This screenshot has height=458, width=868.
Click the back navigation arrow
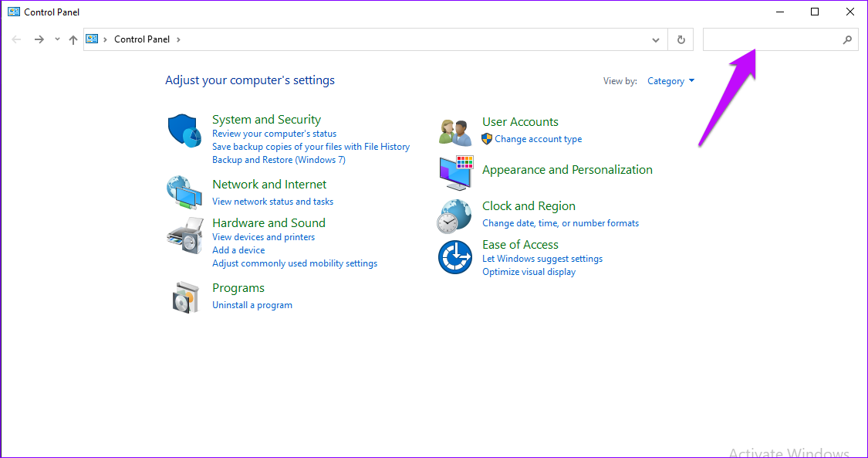pyautogui.click(x=17, y=39)
